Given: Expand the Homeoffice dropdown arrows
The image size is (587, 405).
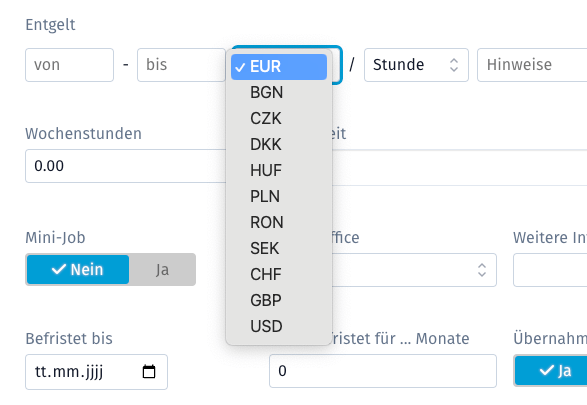Looking at the screenshot, I should [x=482, y=270].
